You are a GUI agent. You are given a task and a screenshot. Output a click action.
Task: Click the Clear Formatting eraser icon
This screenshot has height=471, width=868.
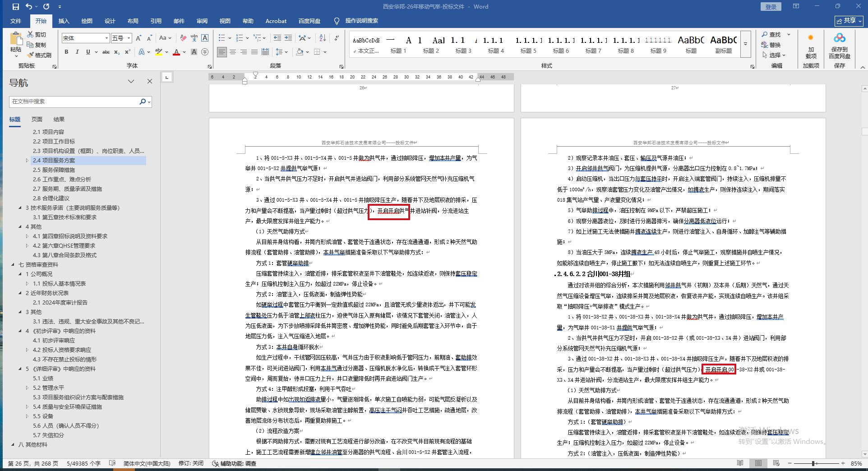(x=183, y=38)
